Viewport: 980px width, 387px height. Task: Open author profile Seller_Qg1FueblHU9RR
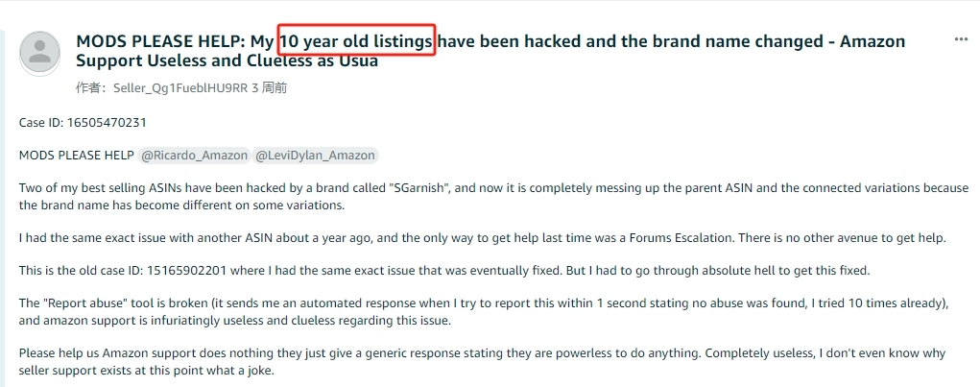click(x=180, y=88)
